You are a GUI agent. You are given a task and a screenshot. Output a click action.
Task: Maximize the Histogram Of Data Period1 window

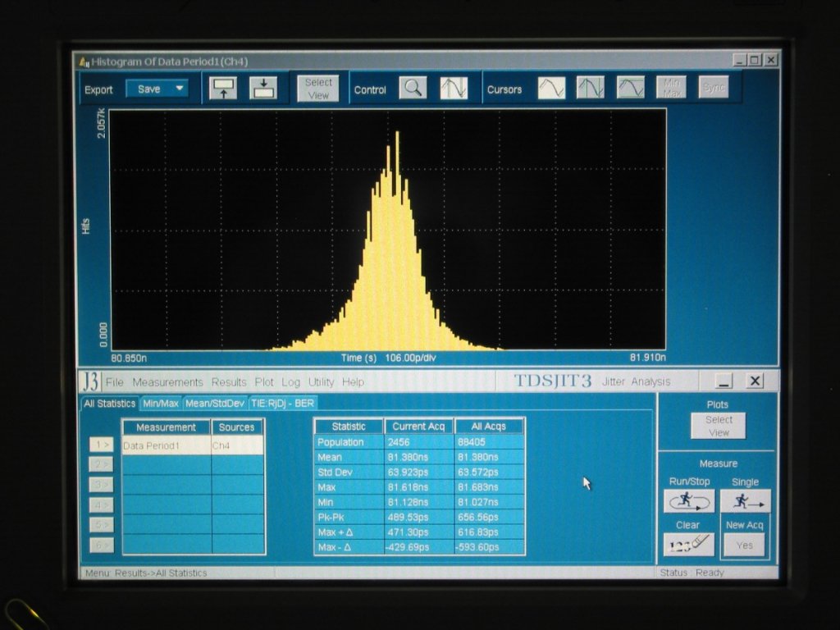tap(755, 60)
